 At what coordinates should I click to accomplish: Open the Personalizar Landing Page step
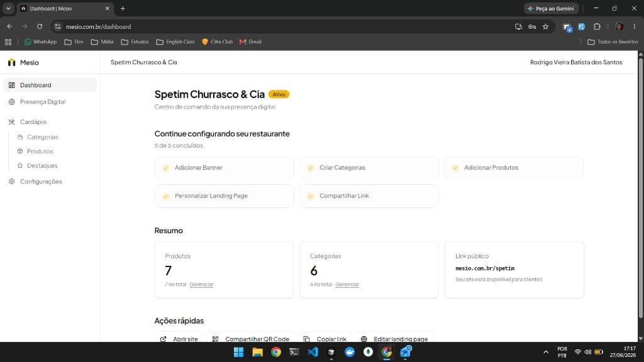(x=225, y=196)
